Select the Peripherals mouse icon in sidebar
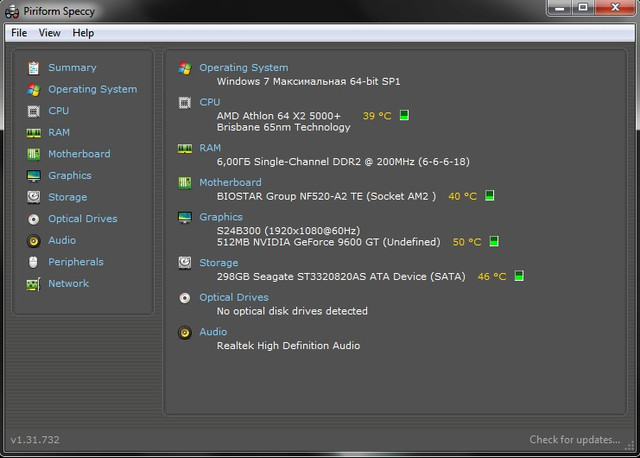This screenshot has width=640, height=458. tap(33, 262)
